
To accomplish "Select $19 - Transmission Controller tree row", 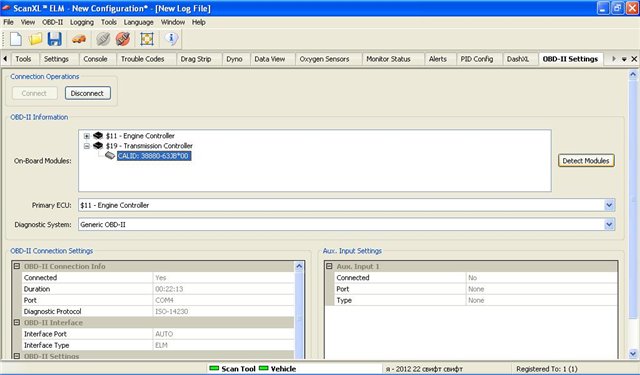I will coord(149,146).
